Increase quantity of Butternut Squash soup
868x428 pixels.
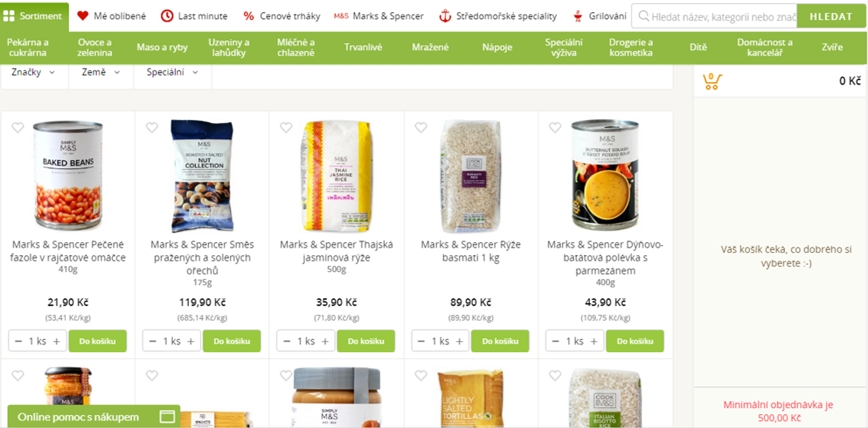click(x=593, y=341)
